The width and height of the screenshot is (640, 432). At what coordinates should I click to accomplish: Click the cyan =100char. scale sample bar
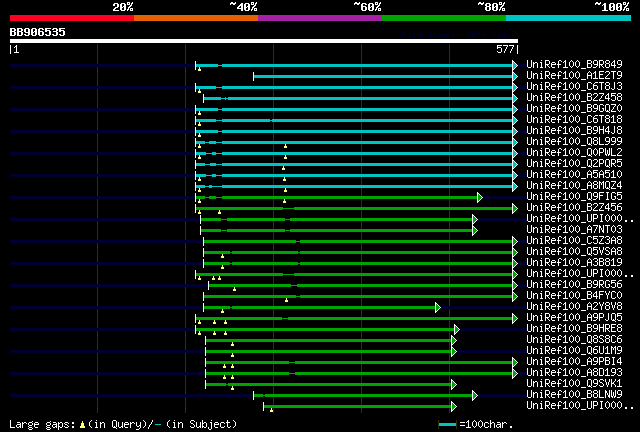[447, 425]
